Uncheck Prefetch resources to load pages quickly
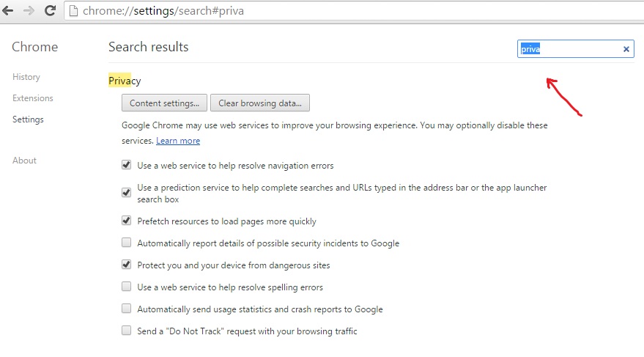Image resolution: width=644 pixels, height=357 pixels. point(127,221)
